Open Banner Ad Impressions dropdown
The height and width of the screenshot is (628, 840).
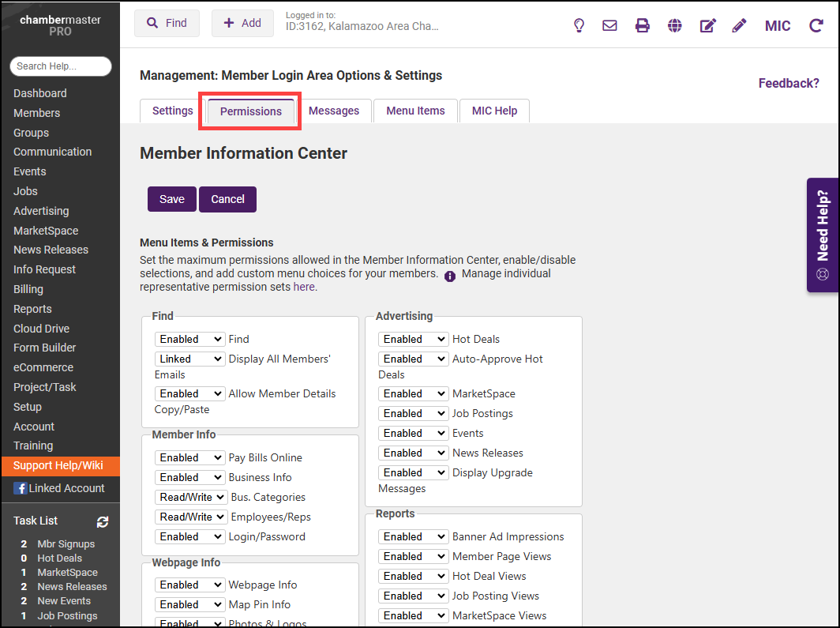point(413,536)
